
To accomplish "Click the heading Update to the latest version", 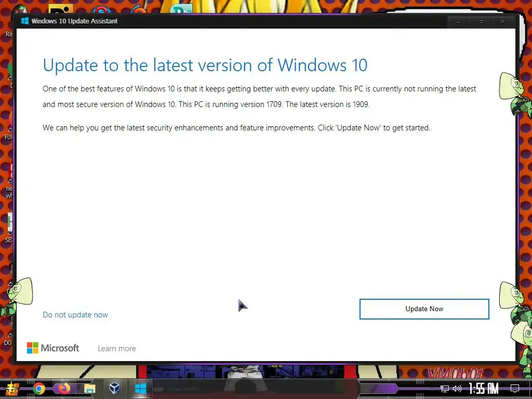I will tap(205, 65).
